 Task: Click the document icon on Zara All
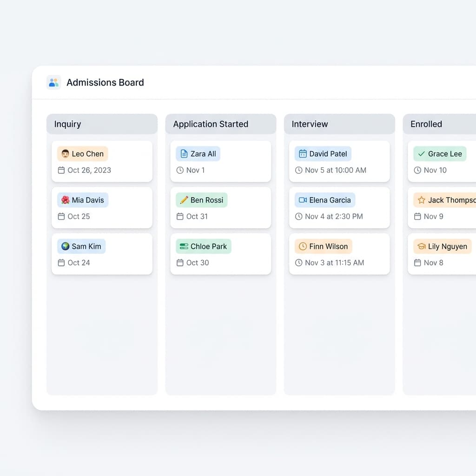(184, 154)
